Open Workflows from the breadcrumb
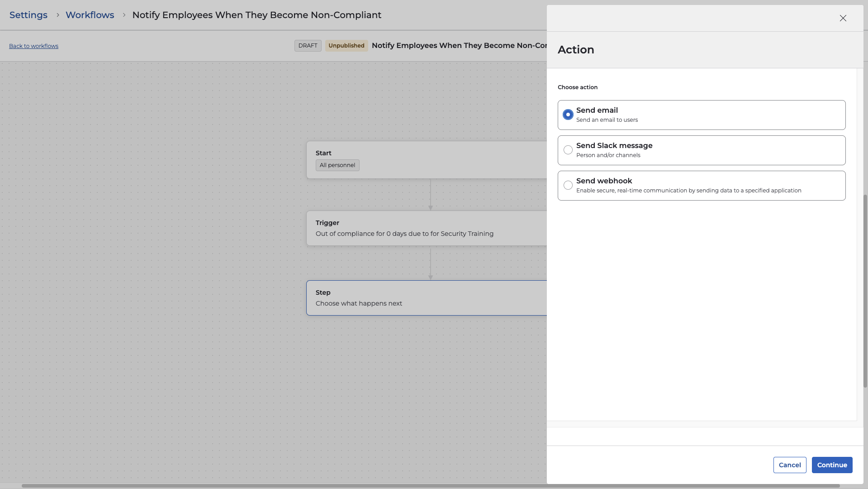The width and height of the screenshot is (868, 489). pyautogui.click(x=90, y=15)
